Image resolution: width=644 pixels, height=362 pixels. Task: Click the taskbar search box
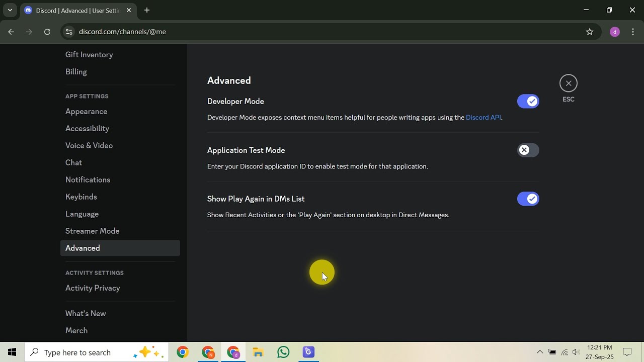click(97, 352)
